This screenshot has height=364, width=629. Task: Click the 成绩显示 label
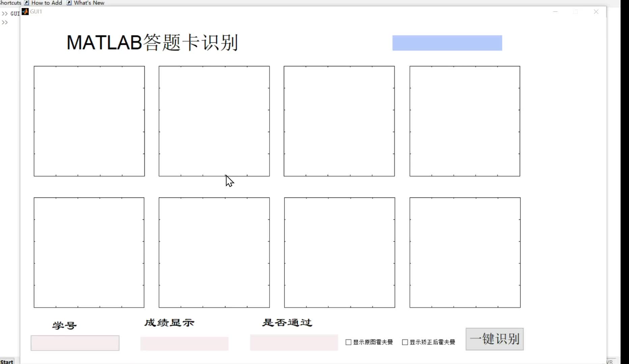point(169,323)
